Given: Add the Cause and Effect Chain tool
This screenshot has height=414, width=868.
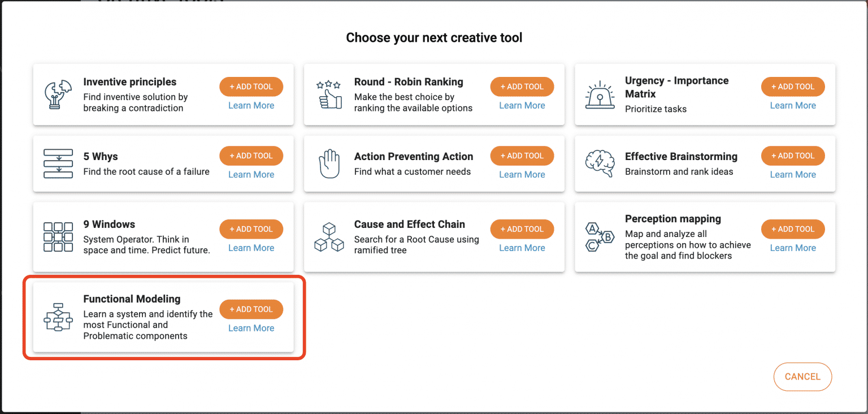Looking at the screenshot, I should 522,228.
